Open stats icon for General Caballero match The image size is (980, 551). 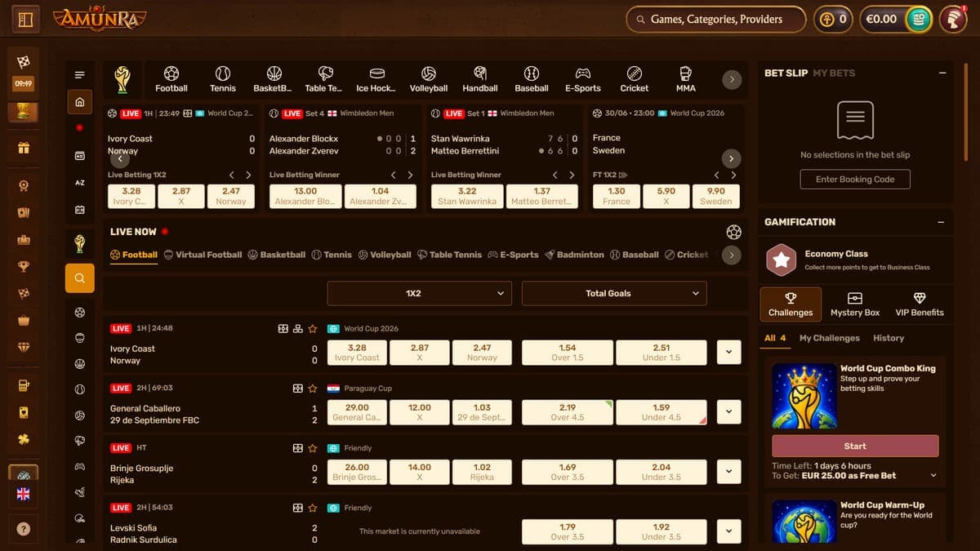(x=298, y=389)
